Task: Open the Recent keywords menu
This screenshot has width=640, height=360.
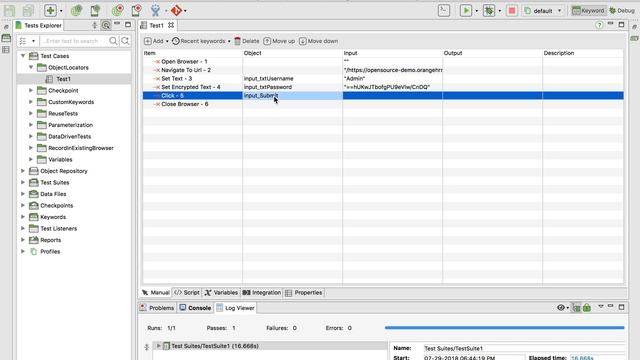Action: point(201,41)
